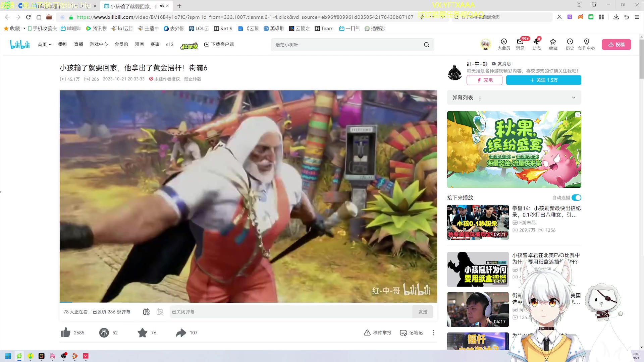The height and width of the screenshot is (362, 644).
Task: Give a coin to the video
Action: tap(104, 333)
